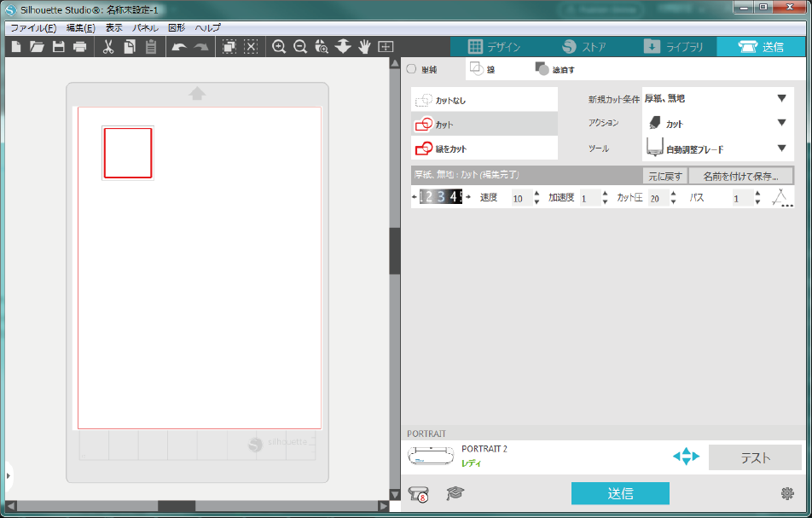This screenshot has width=812, height=518.
Task: Click the send queue machine icon
Action: click(x=419, y=494)
